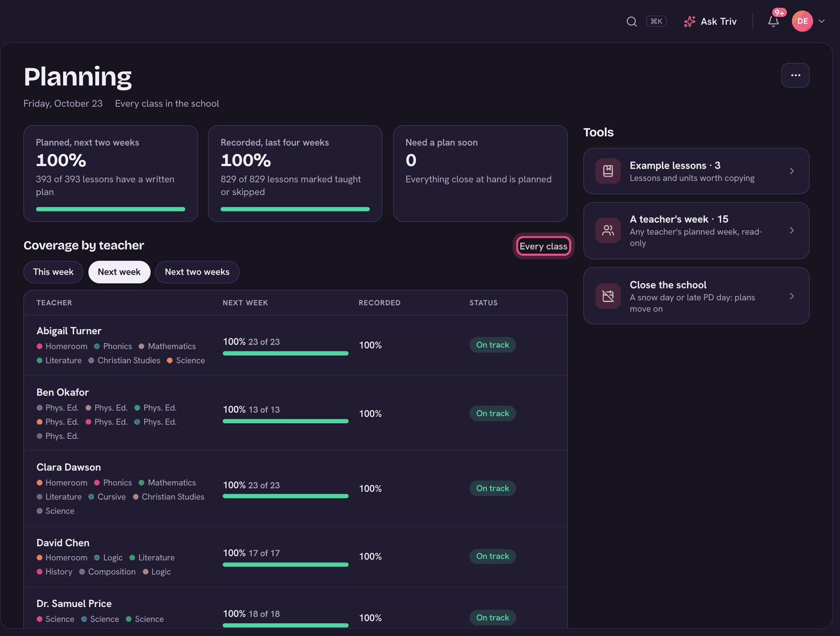840x636 pixels.
Task: Open the three-dot more options menu
Action: coord(795,75)
